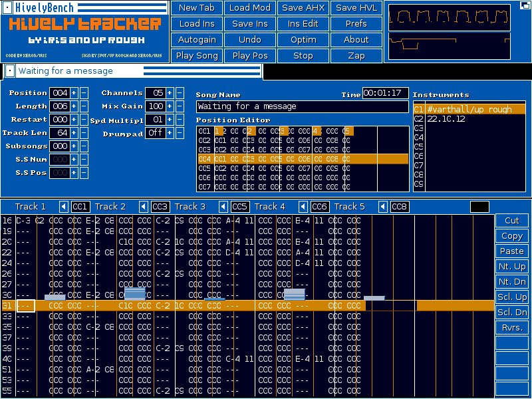The height and width of the screenshot is (399, 532).
Task: Click Load Ins button
Action: [x=197, y=24]
